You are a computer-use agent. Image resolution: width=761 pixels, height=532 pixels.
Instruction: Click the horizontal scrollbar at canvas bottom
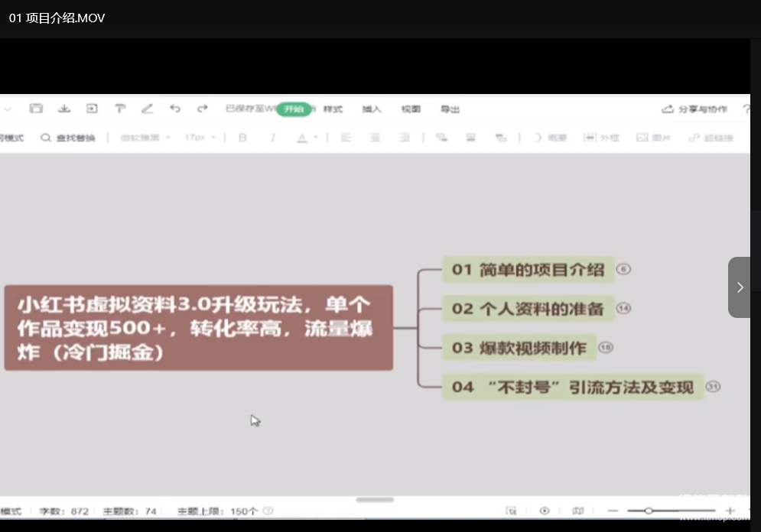click(x=375, y=499)
